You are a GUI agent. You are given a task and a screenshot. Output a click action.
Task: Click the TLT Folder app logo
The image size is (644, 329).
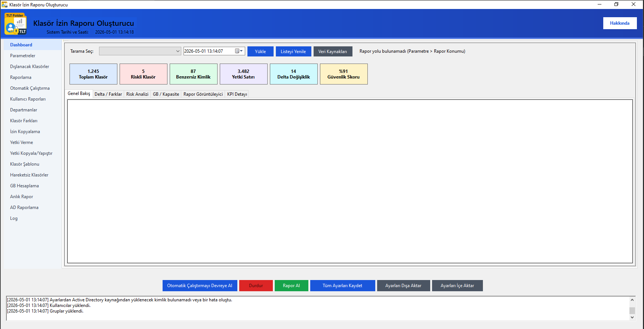[15, 24]
